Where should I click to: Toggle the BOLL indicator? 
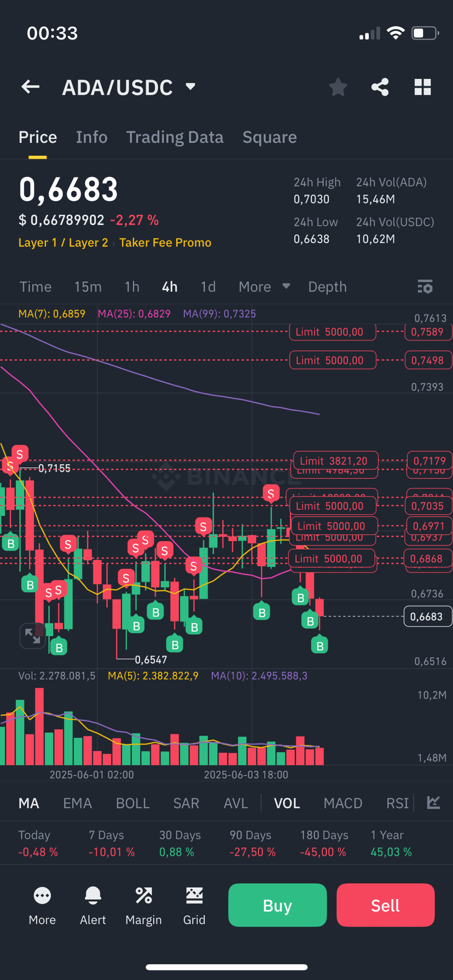coord(132,803)
